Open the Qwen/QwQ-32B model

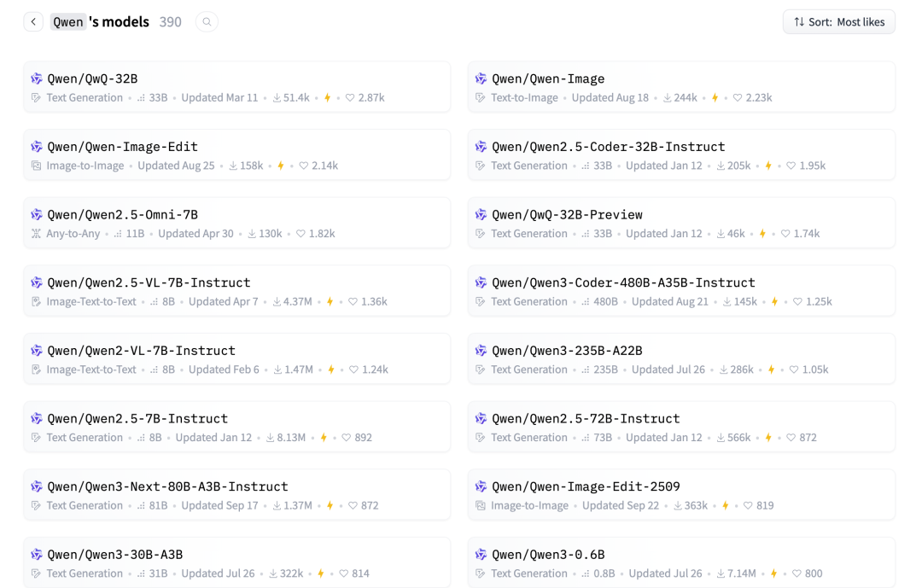[237, 87]
